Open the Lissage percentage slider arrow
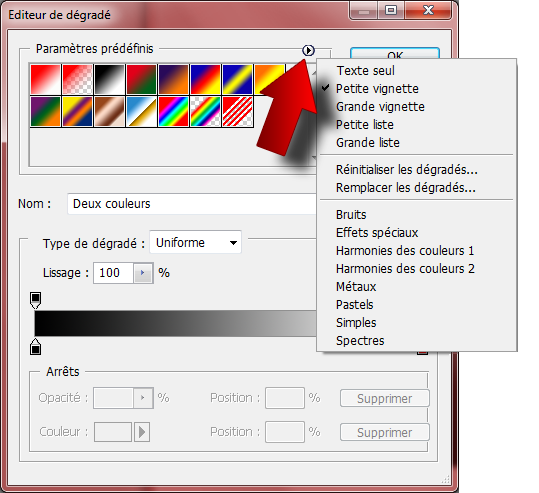This screenshot has height=493, width=539. click(143, 273)
